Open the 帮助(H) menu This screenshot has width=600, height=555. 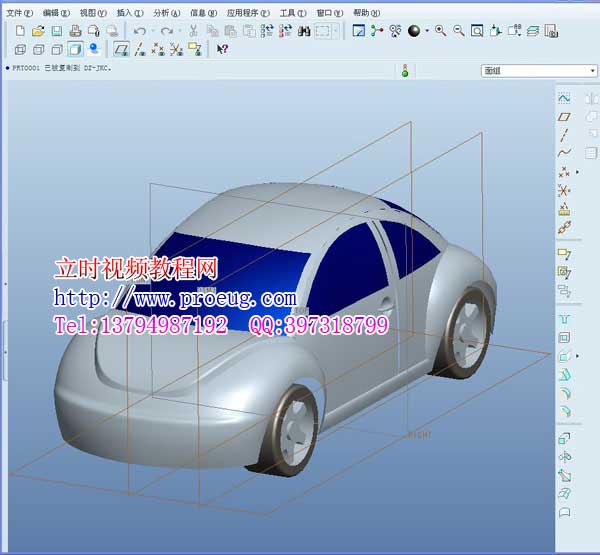coord(366,13)
